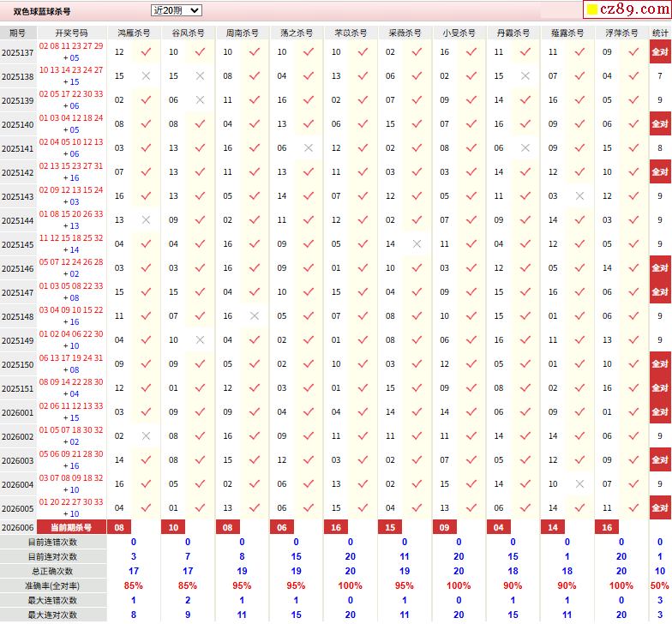The width and height of the screenshot is (672, 624).
Task: Click the 全对 badge in row 2026003
Action: [660, 460]
